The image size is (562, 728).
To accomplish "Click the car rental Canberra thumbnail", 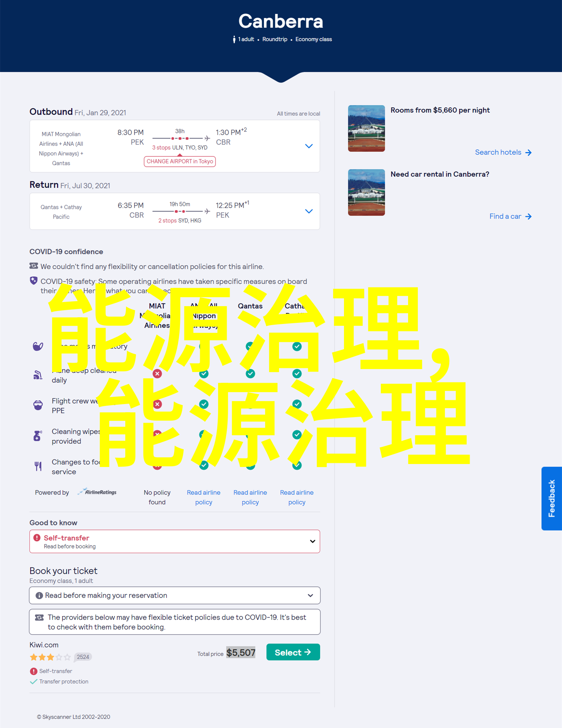I will (366, 192).
